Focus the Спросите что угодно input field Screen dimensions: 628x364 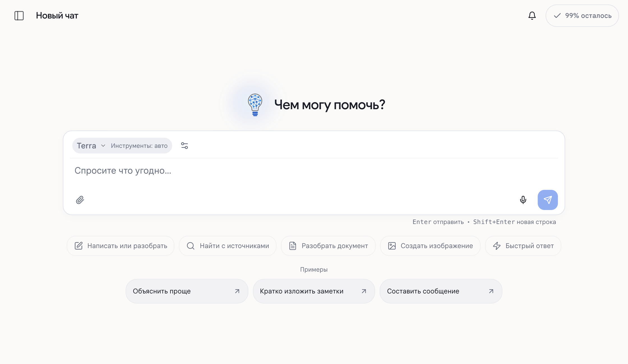click(314, 171)
